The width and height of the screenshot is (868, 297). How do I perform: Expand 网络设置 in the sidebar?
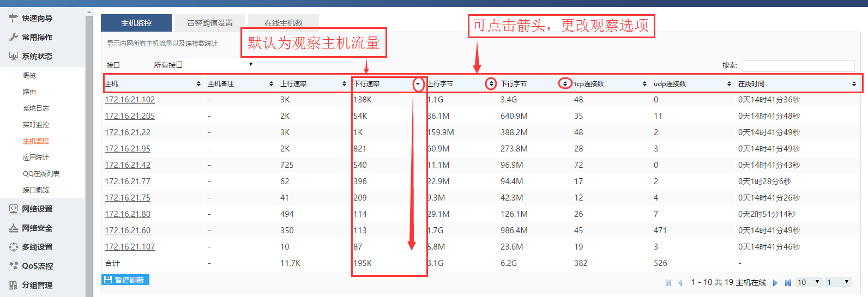(x=37, y=209)
